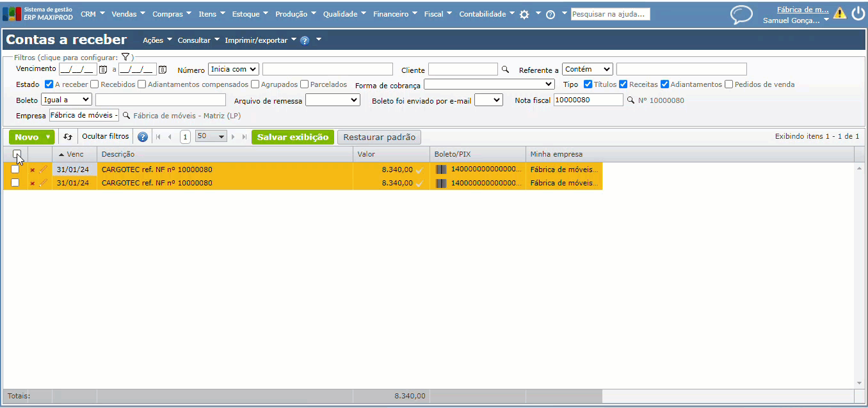Sort by the Boleto/PIX column header
The image size is (868, 408).
478,154
